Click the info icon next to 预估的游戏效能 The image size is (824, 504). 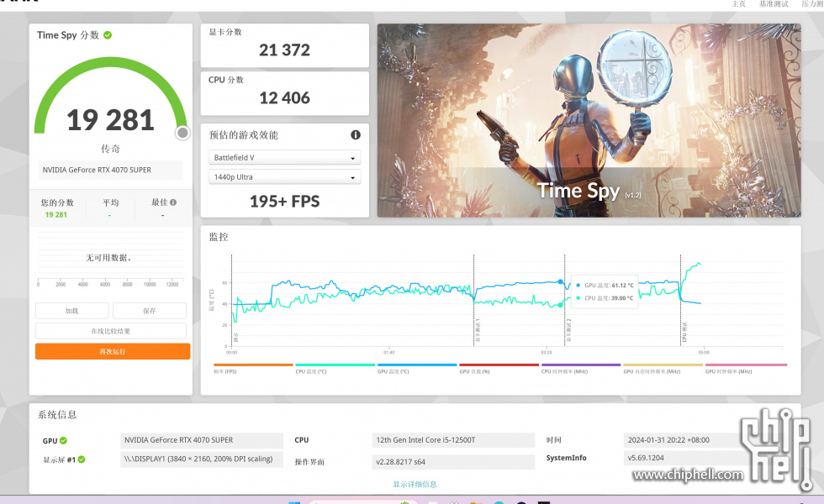pyautogui.click(x=356, y=135)
